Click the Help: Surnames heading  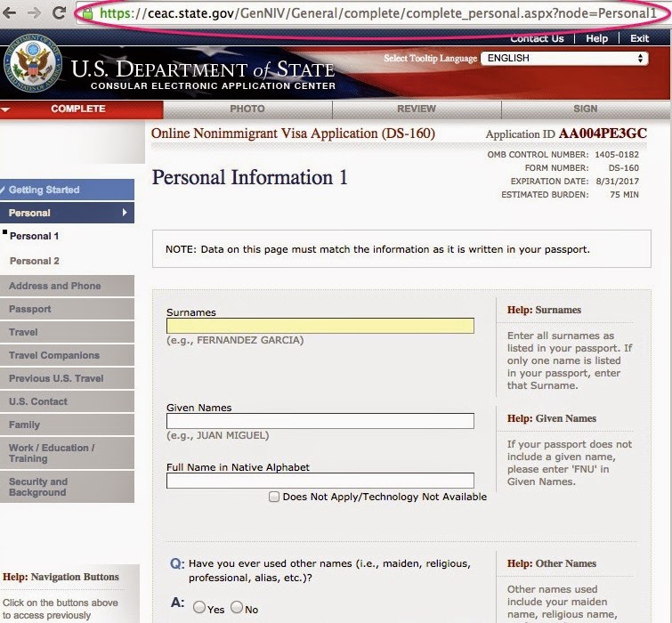click(x=545, y=310)
